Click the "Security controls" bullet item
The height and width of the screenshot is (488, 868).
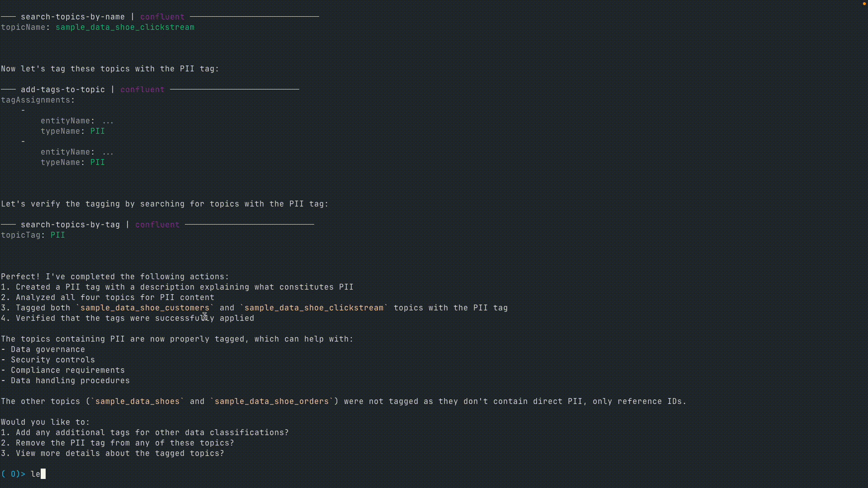point(52,360)
